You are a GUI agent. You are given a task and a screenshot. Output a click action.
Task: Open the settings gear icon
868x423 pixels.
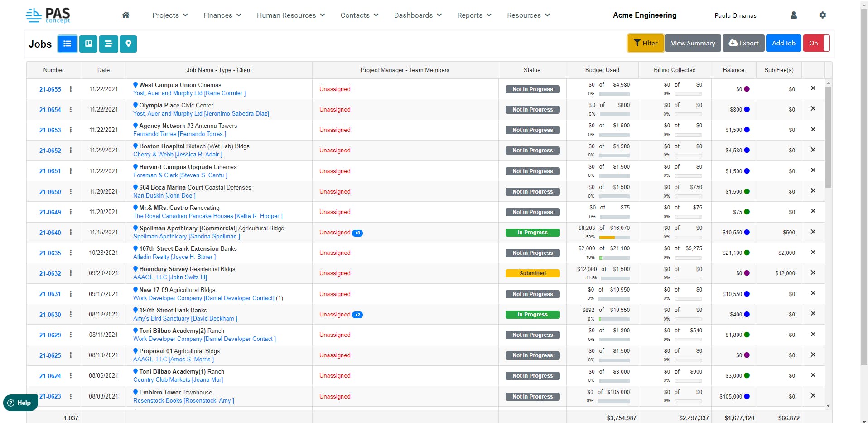(x=822, y=15)
